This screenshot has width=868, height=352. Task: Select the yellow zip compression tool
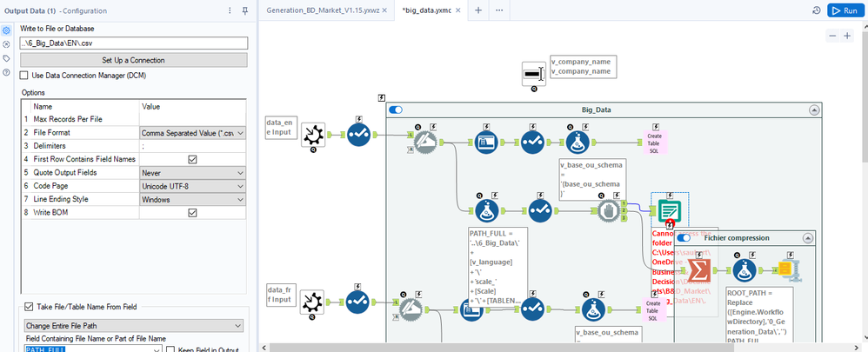pyautogui.click(x=788, y=270)
